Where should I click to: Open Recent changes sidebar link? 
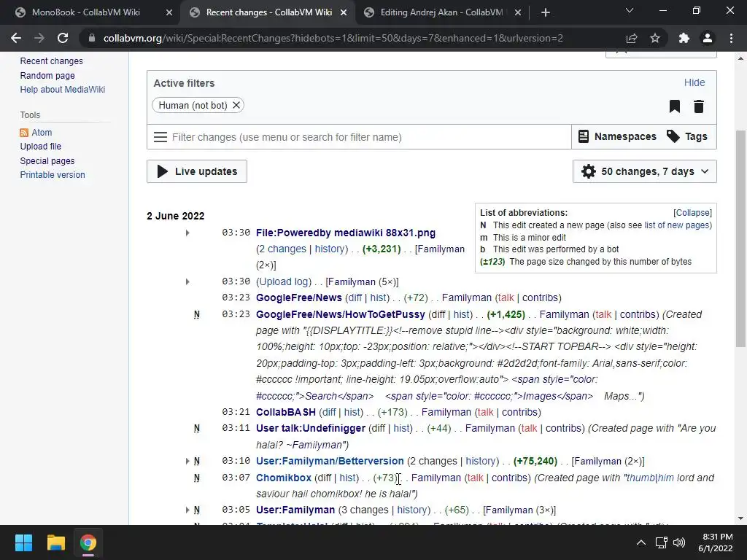coord(52,61)
